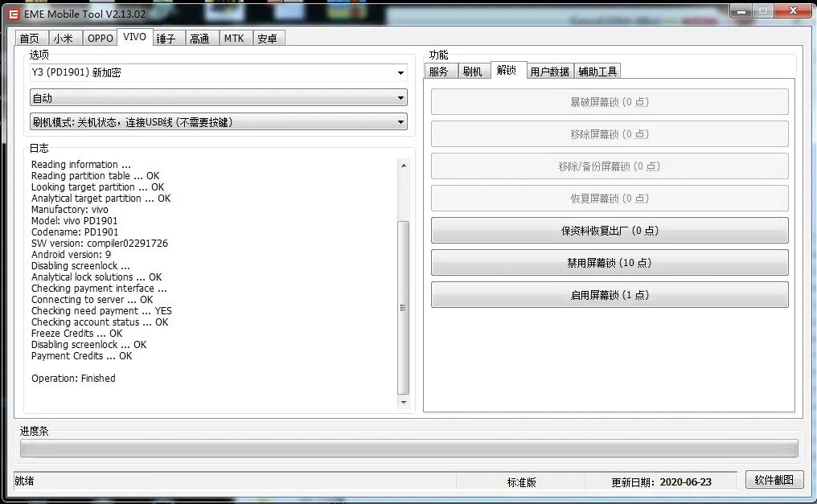
Task: Open the 刷机 function tab
Action: pos(474,72)
